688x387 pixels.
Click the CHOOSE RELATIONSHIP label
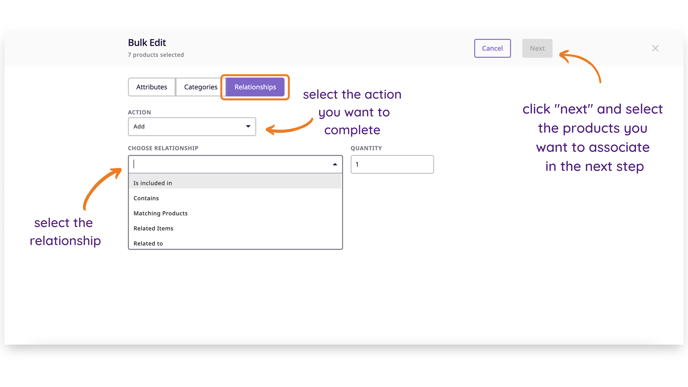pyautogui.click(x=163, y=148)
